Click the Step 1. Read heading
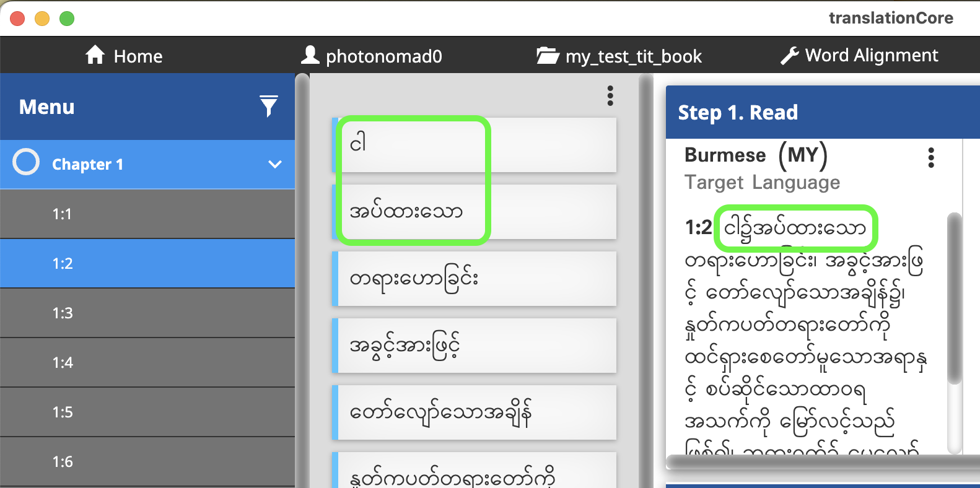980x488 pixels. (738, 113)
